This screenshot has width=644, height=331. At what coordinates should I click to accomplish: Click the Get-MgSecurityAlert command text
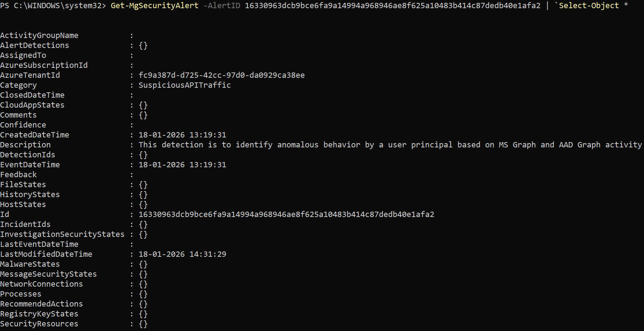155,6
